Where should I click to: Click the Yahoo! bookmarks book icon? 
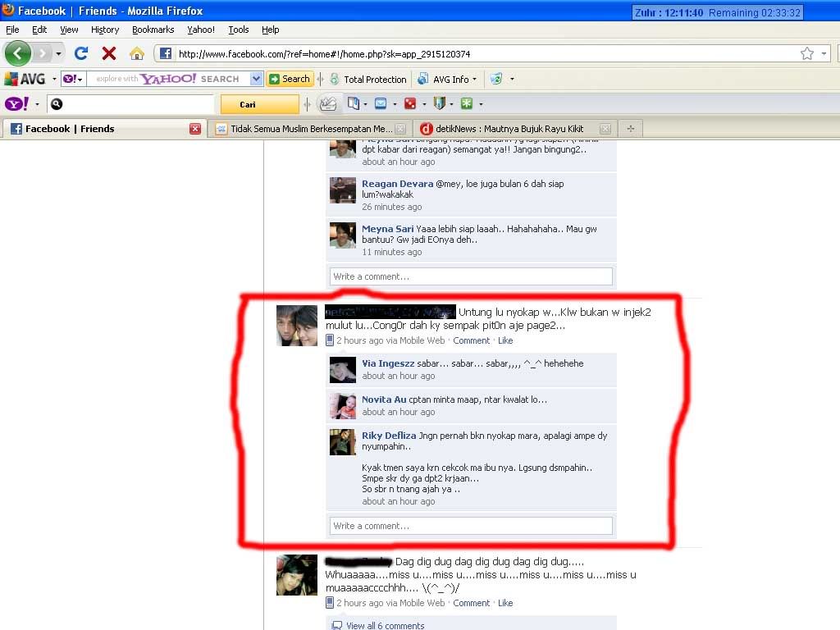tap(353, 103)
